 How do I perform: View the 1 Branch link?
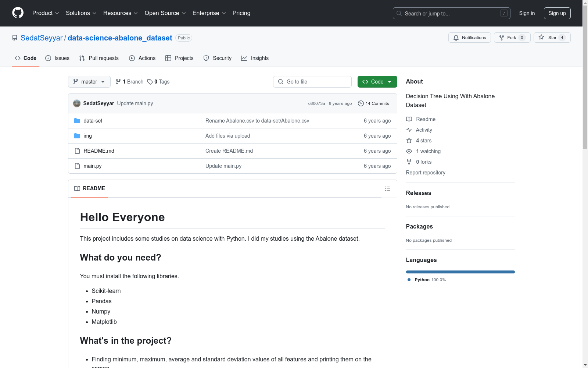tap(129, 82)
